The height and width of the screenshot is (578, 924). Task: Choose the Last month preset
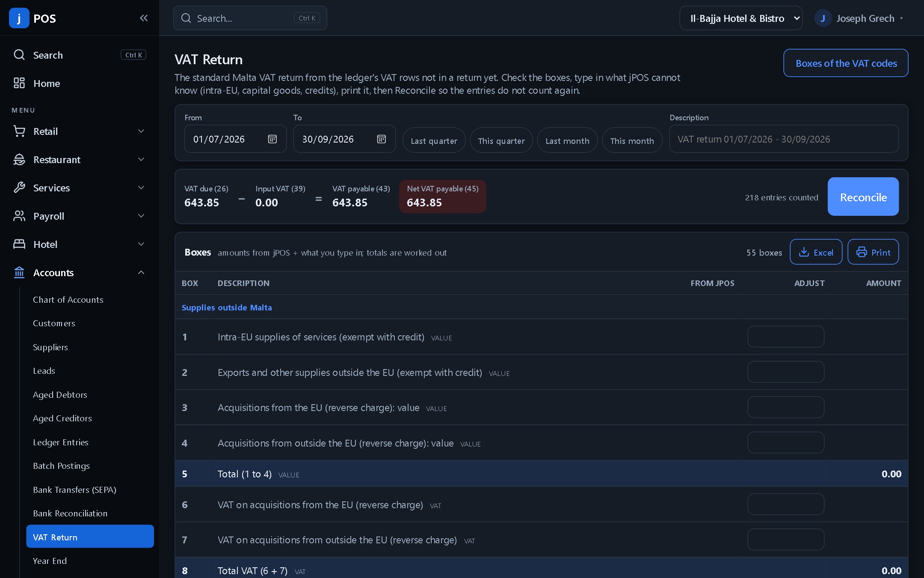click(x=567, y=140)
